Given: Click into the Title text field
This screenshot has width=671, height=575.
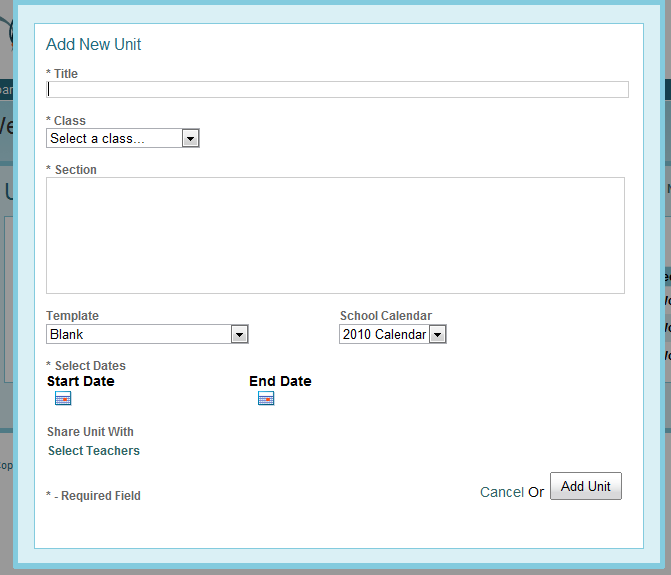Looking at the screenshot, I should pyautogui.click(x=338, y=89).
